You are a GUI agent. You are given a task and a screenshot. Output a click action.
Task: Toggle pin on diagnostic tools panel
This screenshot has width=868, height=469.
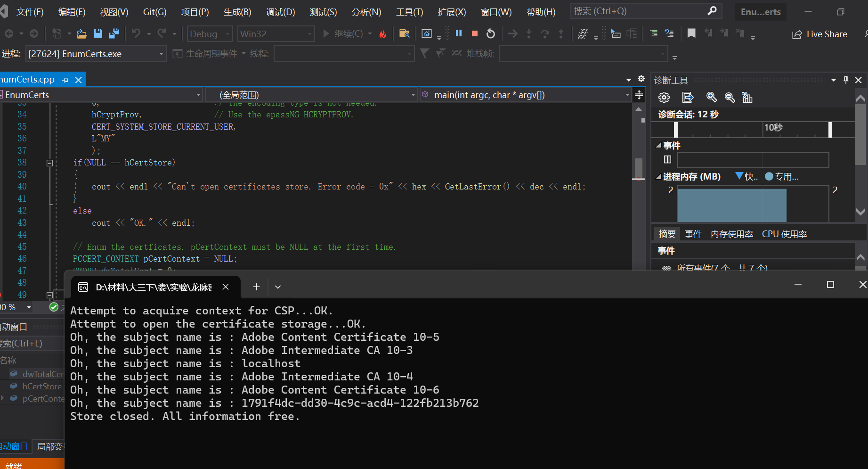click(846, 80)
